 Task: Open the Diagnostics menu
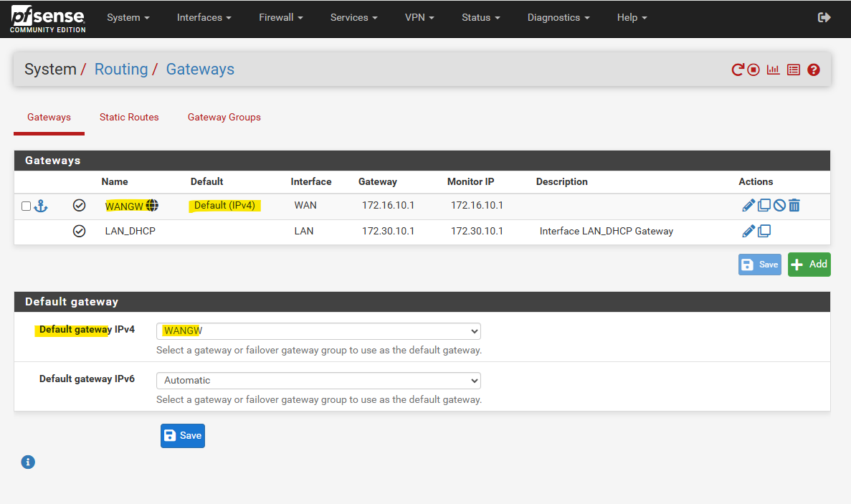[x=558, y=17]
